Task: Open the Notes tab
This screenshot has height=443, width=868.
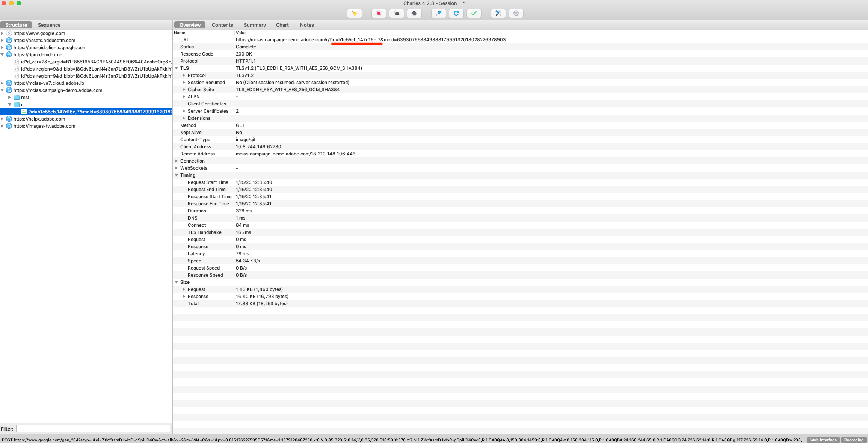Action: (x=307, y=25)
